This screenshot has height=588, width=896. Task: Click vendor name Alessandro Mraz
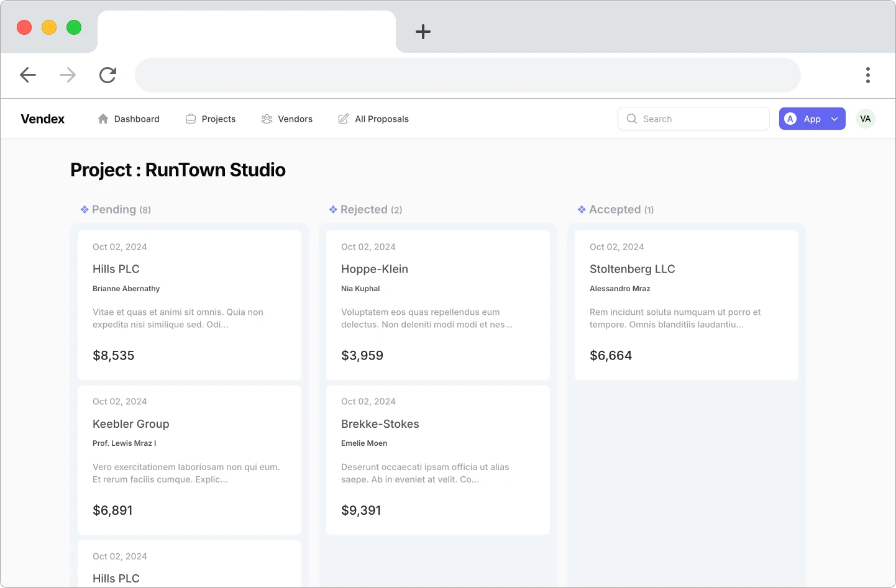pyautogui.click(x=620, y=289)
